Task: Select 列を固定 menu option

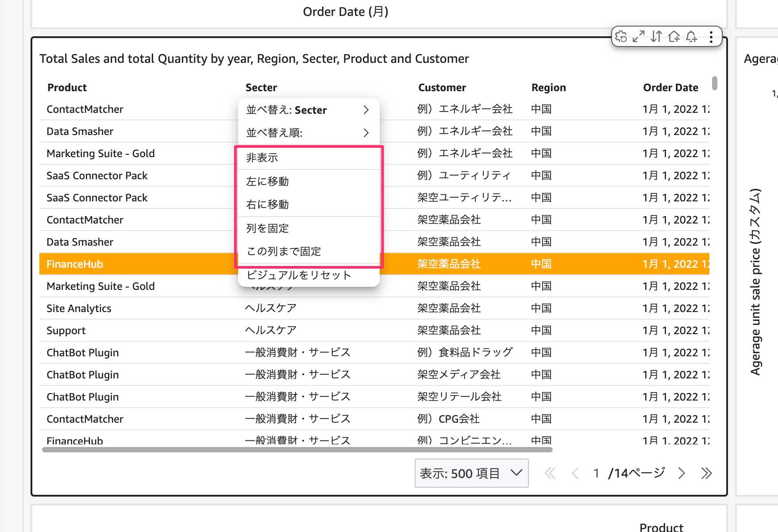Action: [x=308, y=228]
